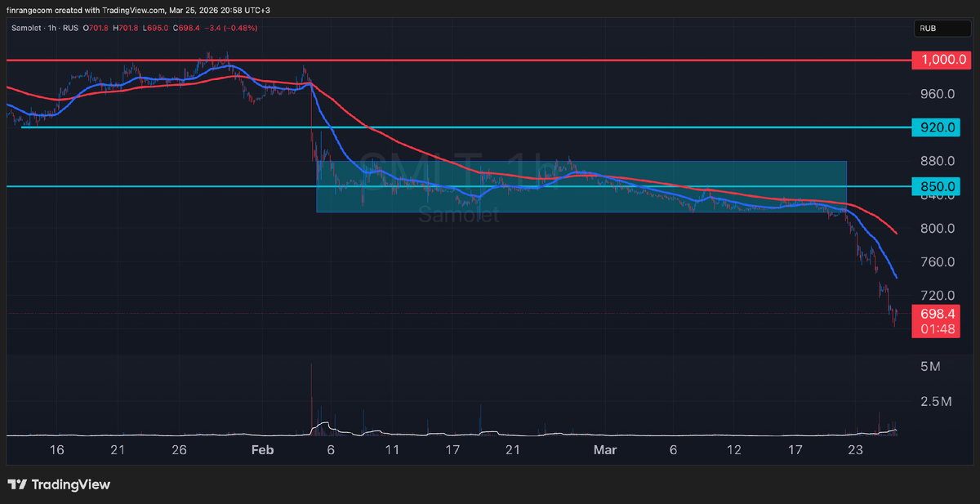Viewport: 980px width, 504px height.
Task: Click the 880.0 price axis value
Action: [x=937, y=161]
